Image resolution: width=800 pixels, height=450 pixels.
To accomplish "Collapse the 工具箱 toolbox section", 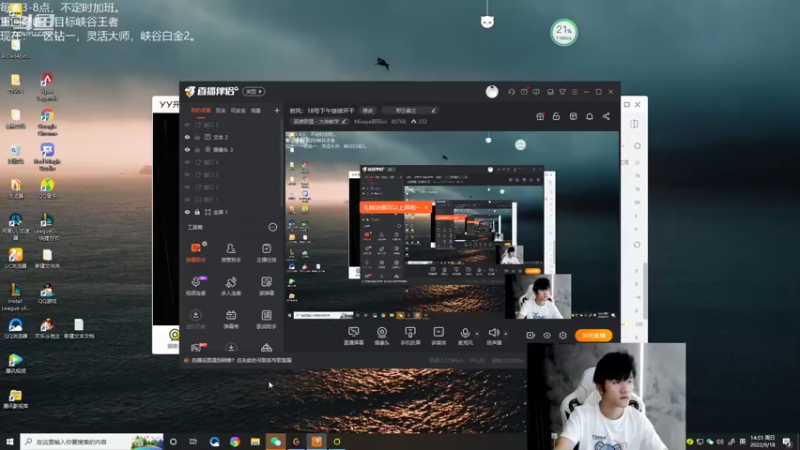I will click(273, 227).
